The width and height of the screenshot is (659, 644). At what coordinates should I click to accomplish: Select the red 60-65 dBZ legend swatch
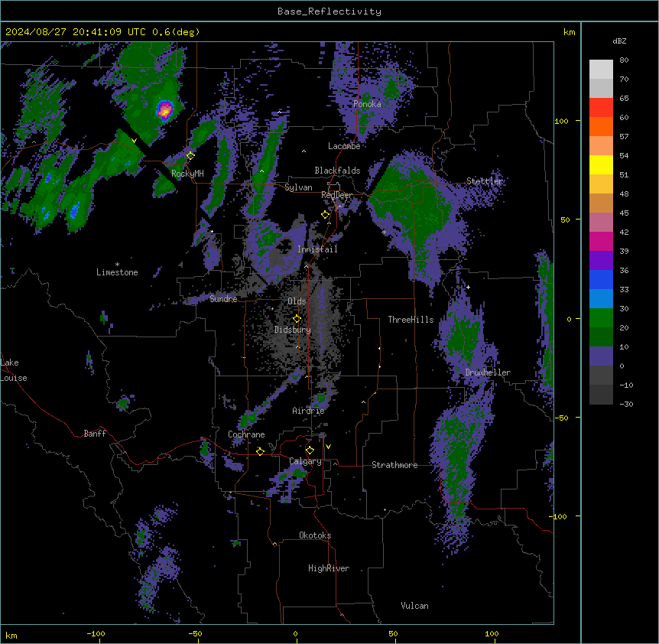pos(601,108)
